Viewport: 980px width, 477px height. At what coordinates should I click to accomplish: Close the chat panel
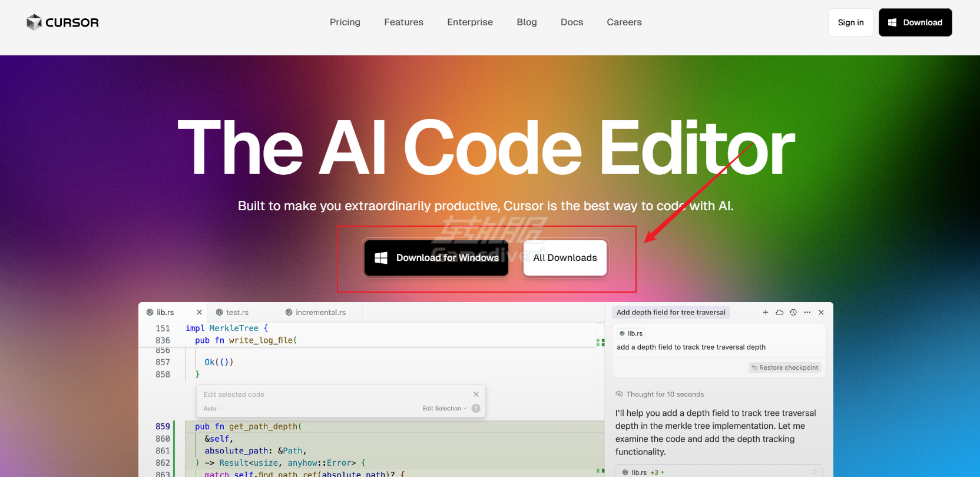click(821, 313)
